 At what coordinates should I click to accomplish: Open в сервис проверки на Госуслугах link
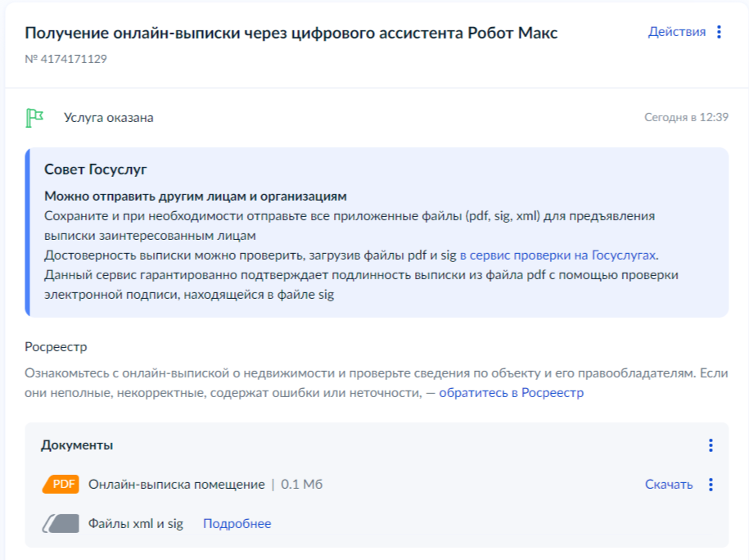tap(557, 255)
